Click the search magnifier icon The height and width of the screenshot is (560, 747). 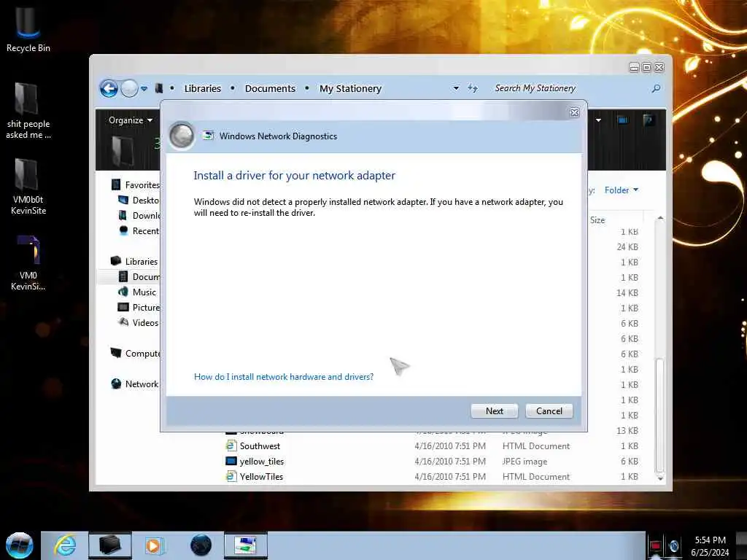(x=656, y=88)
